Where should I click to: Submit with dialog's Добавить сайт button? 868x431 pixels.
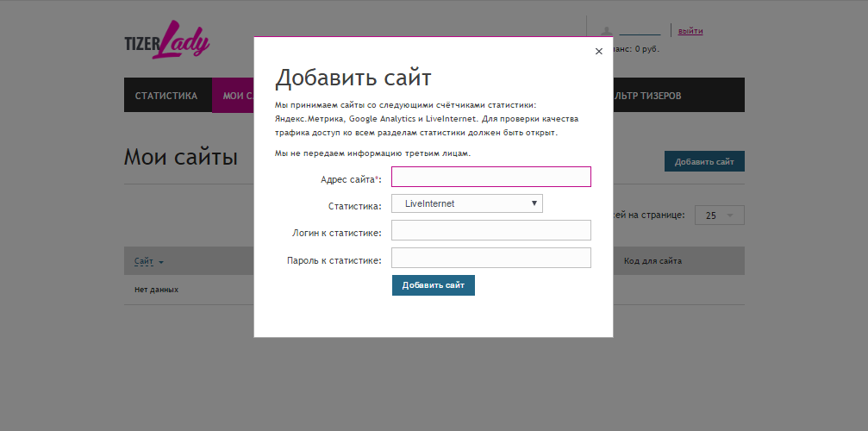click(434, 285)
